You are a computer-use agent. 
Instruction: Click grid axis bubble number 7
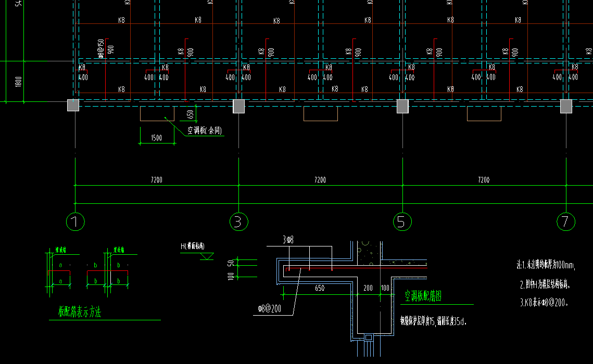point(566,222)
